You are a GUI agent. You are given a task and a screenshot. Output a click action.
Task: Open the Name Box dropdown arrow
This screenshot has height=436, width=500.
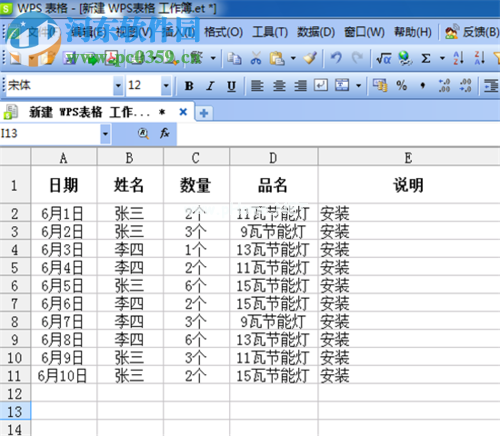coord(105,134)
